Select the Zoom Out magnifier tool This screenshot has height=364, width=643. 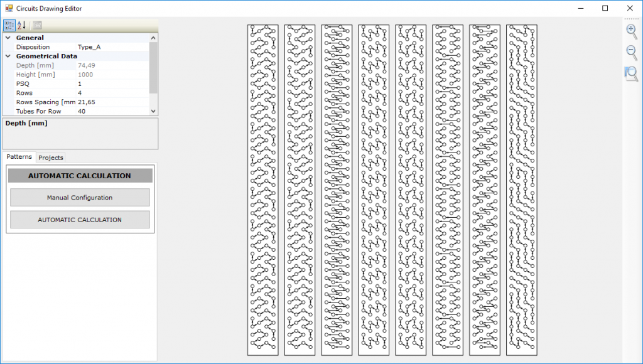632,53
